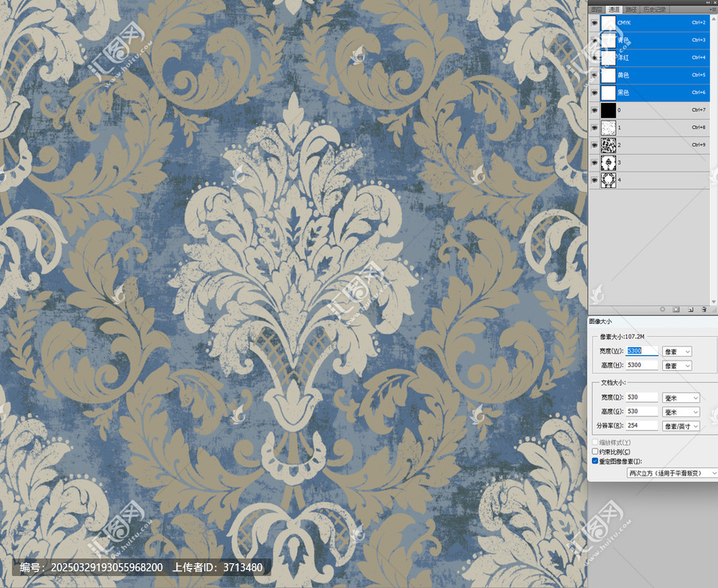Open the 两次立方 resampling method dropdown

tap(672, 473)
